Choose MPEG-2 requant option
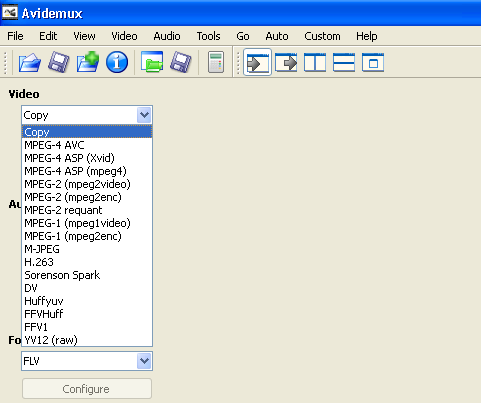The width and height of the screenshot is (481, 403). tap(87, 210)
